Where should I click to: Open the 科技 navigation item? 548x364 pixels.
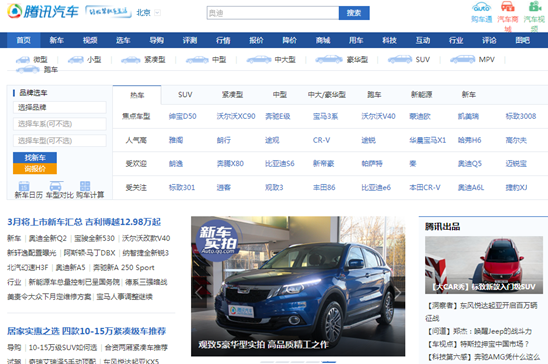[389, 40]
